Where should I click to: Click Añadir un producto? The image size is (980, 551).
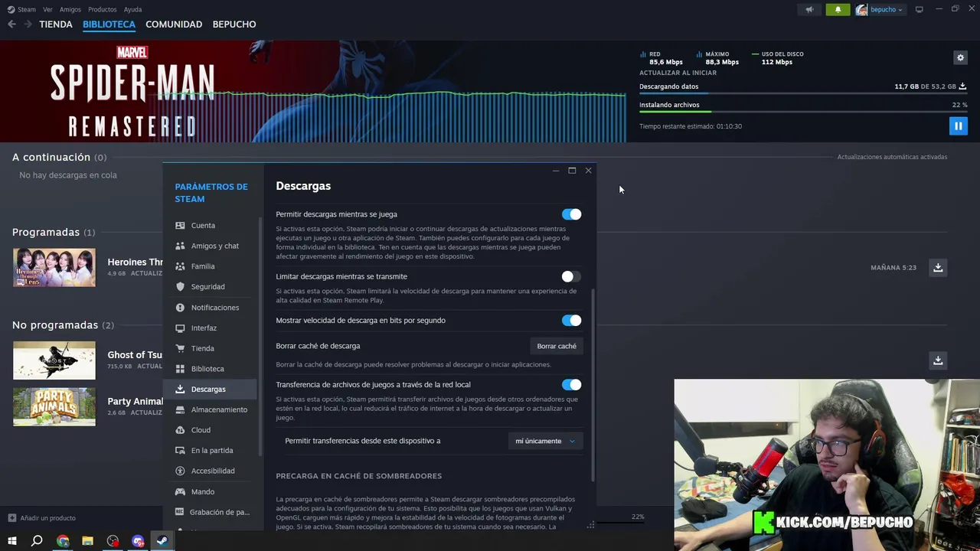click(x=42, y=518)
